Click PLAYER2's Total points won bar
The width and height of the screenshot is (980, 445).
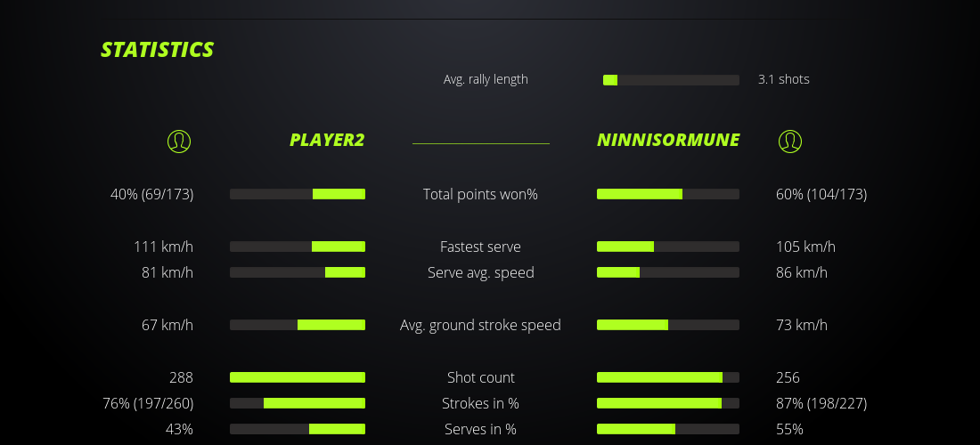coord(298,194)
